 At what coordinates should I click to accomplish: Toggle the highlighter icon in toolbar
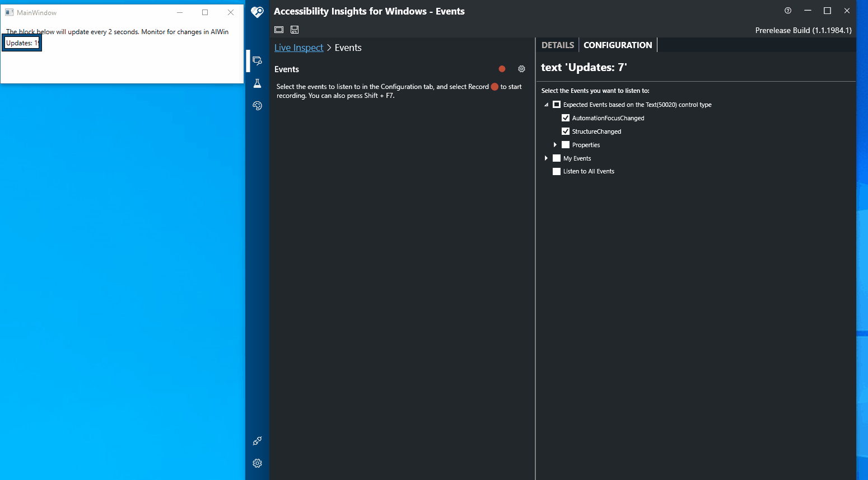click(278, 29)
